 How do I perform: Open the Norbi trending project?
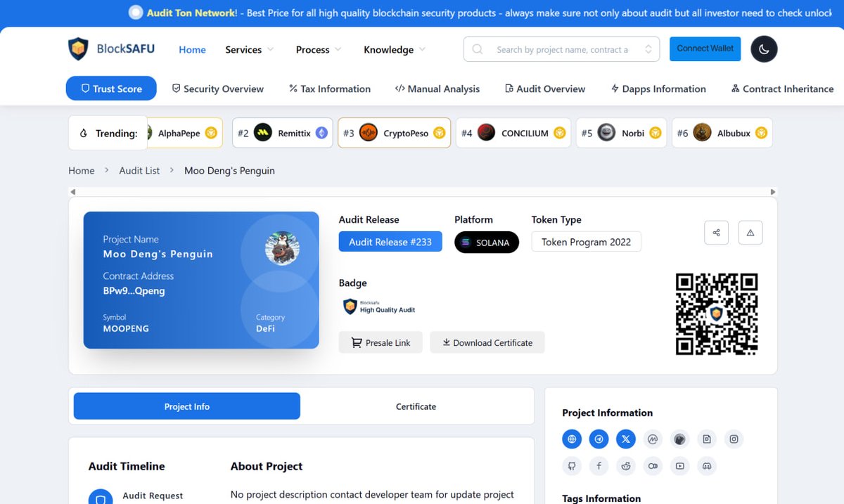pyautogui.click(x=621, y=133)
